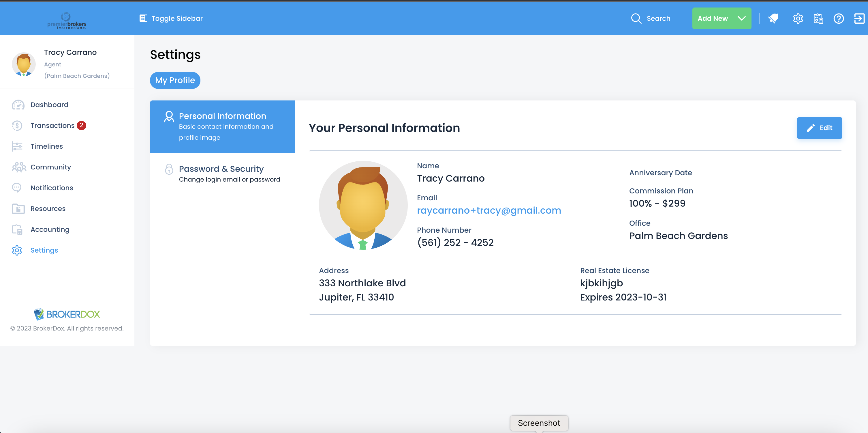Click the Transactions dollar icon in the sidebar
This screenshot has height=433, width=868.
[x=17, y=126]
